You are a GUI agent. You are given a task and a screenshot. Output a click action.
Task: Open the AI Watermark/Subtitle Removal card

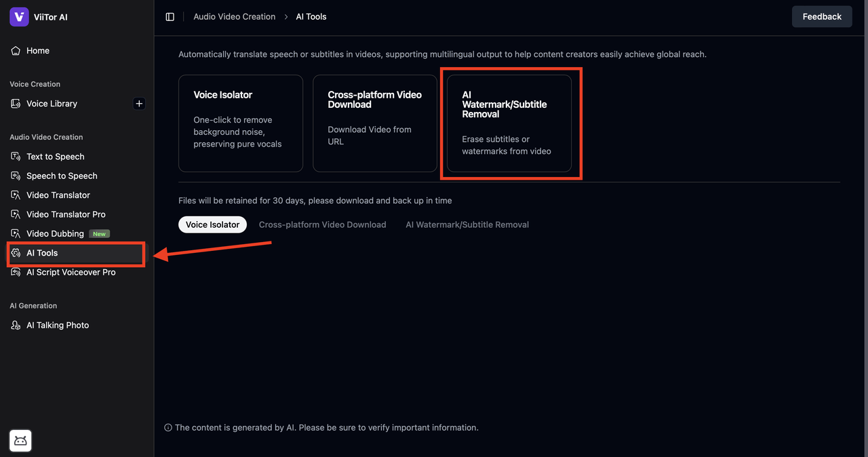[509, 123]
